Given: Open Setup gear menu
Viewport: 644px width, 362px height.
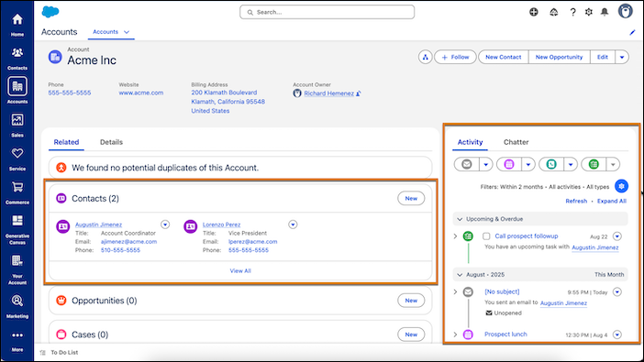Looking at the screenshot, I should [x=589, y=12].
